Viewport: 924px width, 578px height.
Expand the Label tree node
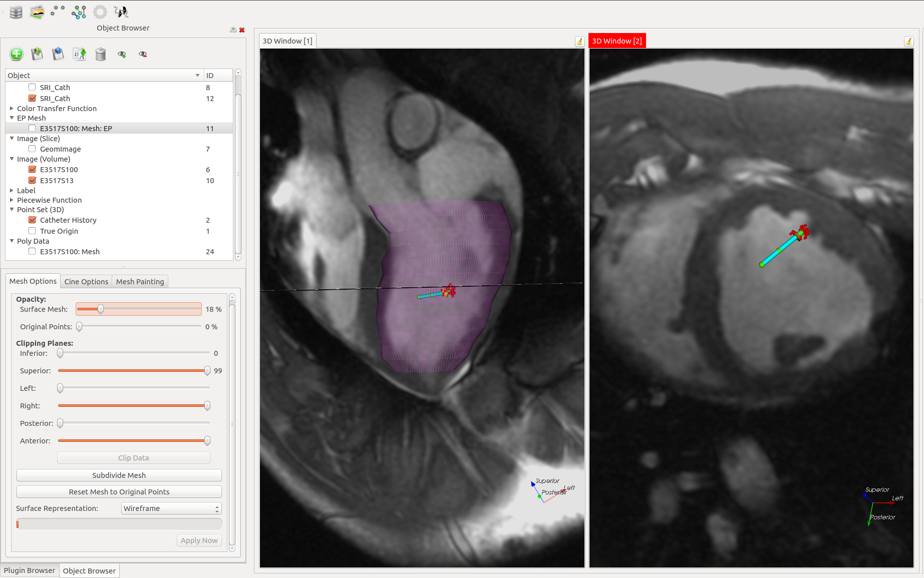[12, 190]
